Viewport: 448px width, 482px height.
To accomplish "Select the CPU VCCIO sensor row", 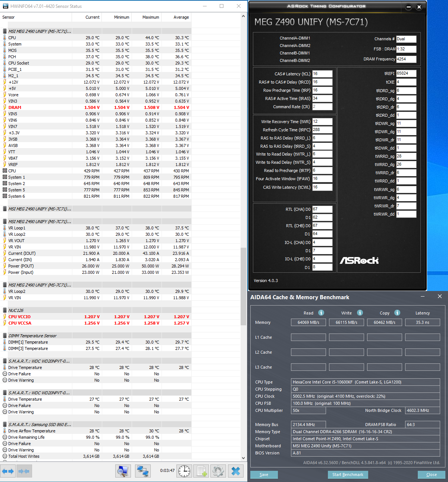I will 96,317.
